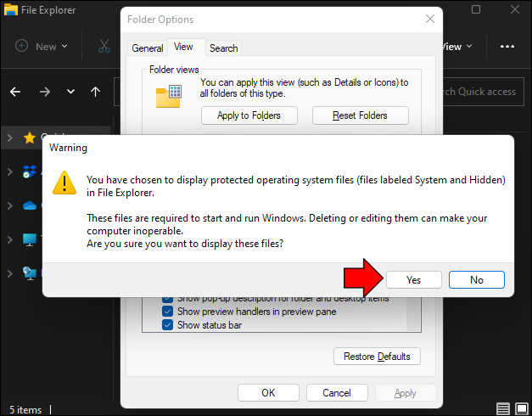532x416 pixels.
Task: Go back with the left arrow icon
Action: [x=15, y=92]
